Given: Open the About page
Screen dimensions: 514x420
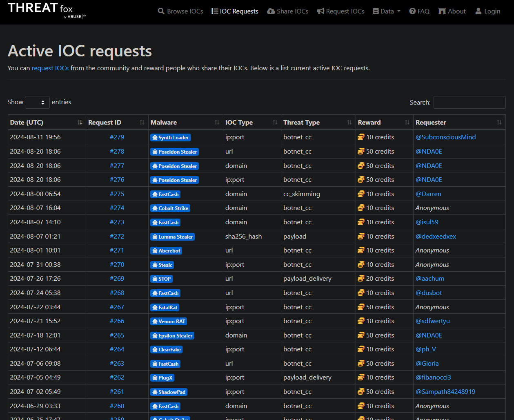Looking at the screenshot, I should click(x=452, y=11).
